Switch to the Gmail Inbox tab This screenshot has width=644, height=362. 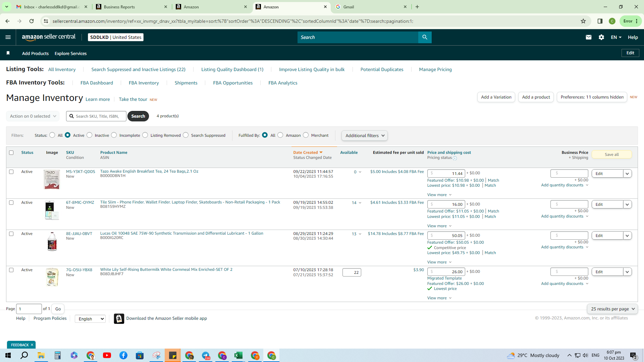click(51, 7)
